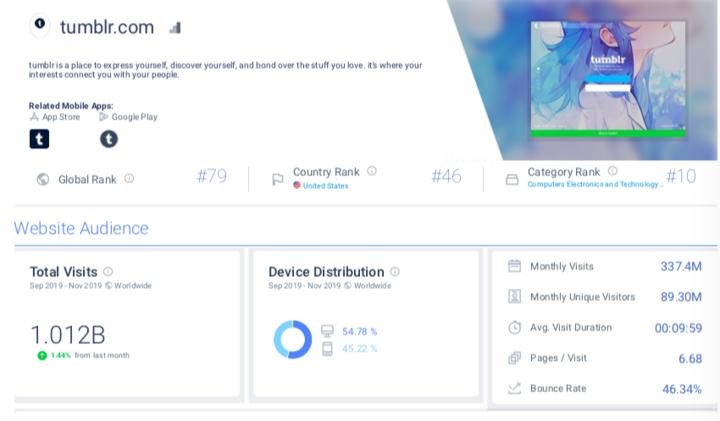This screenshot has width=720, height=421.
Task: Click the category icon beside Category Rank
Action: pyautogui.click(x=512, y=180)
